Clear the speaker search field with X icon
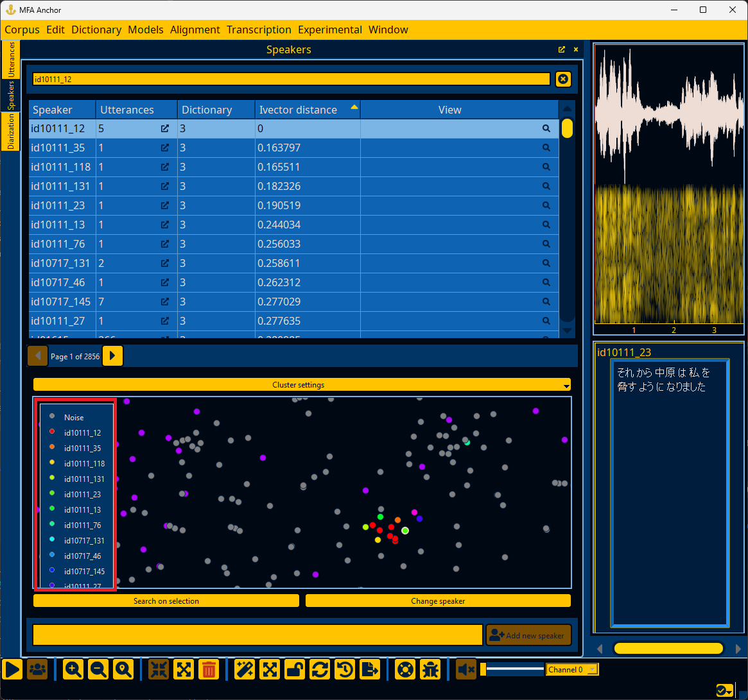This screenshot has width=748, height=700. pos(563,79)
